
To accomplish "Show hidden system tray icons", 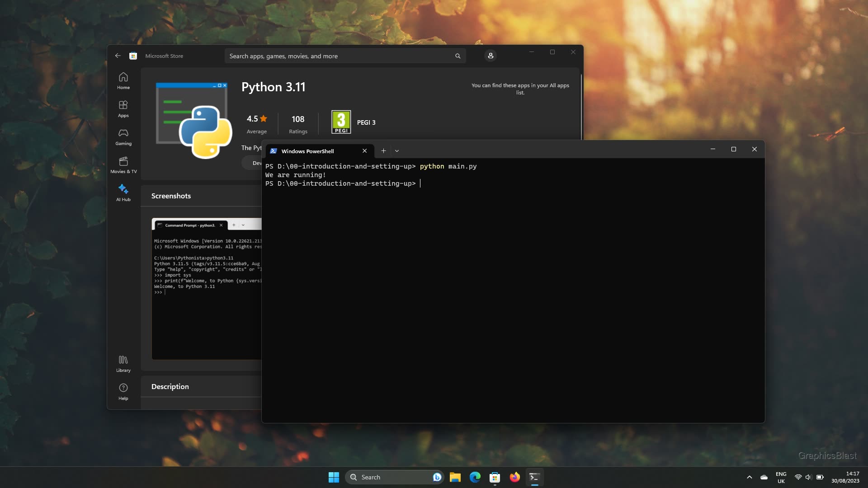I will (x=749, y=477).
